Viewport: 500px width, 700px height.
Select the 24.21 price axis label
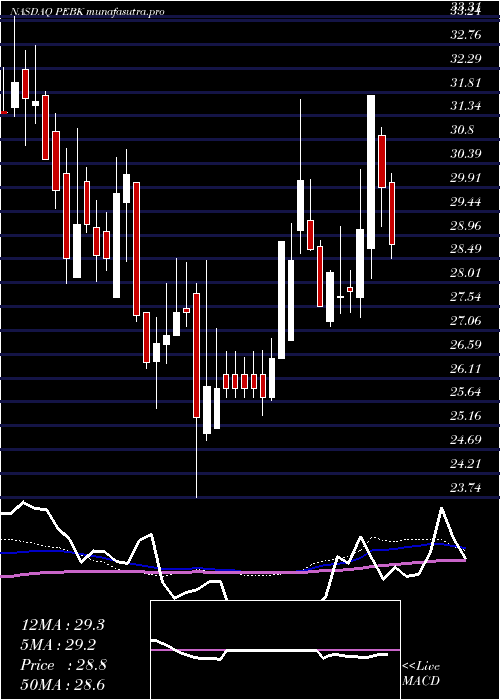[466, 464]
